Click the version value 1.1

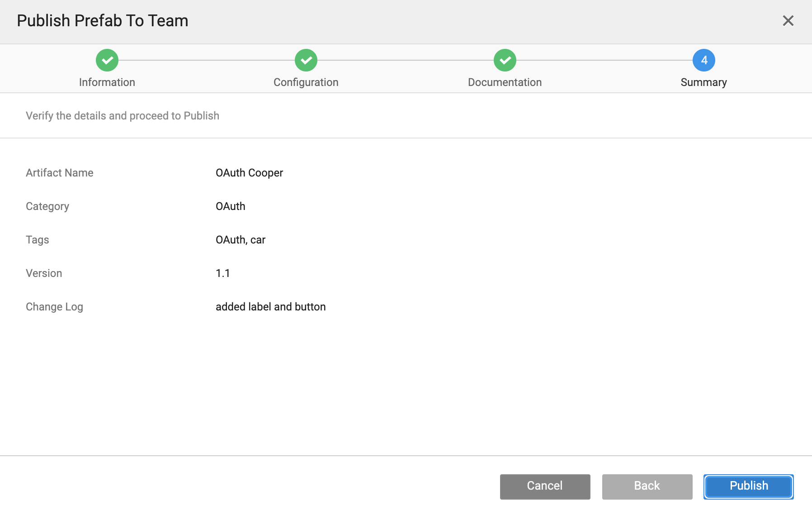[223, 273]
